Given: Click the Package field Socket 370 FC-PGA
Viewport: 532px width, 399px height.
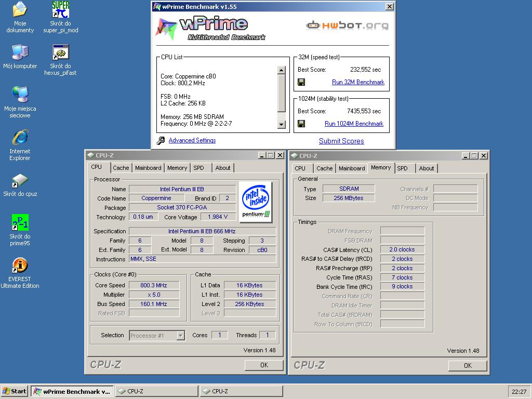Looking at the screenshot, I should coord(182,207).
